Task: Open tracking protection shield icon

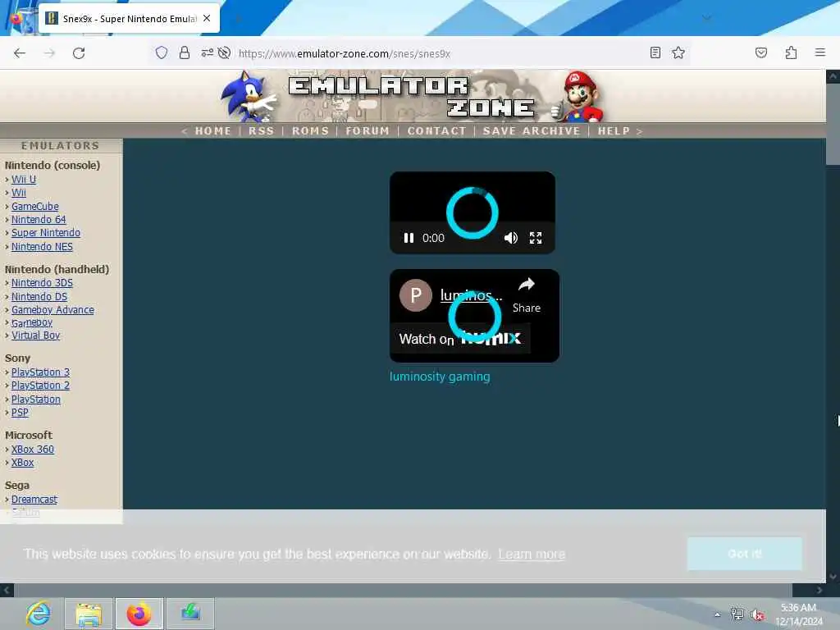Action: pyautogui.click(x=162, y=52)
